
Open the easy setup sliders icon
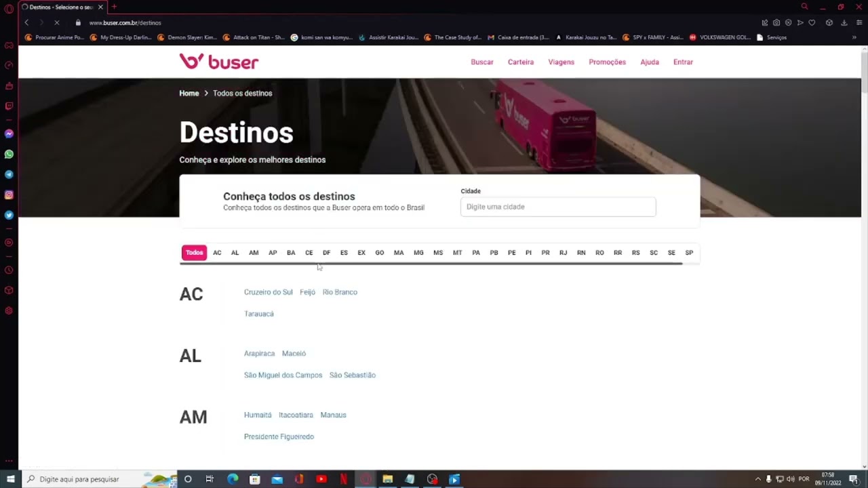pyautogui.click(x=859, y=22)
